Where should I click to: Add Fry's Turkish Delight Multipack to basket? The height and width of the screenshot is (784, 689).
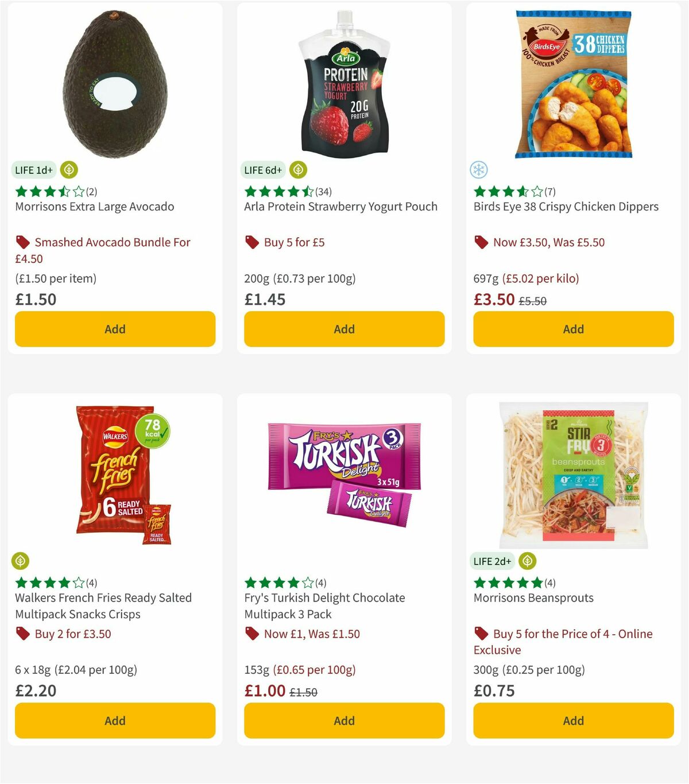pos(344,720)
